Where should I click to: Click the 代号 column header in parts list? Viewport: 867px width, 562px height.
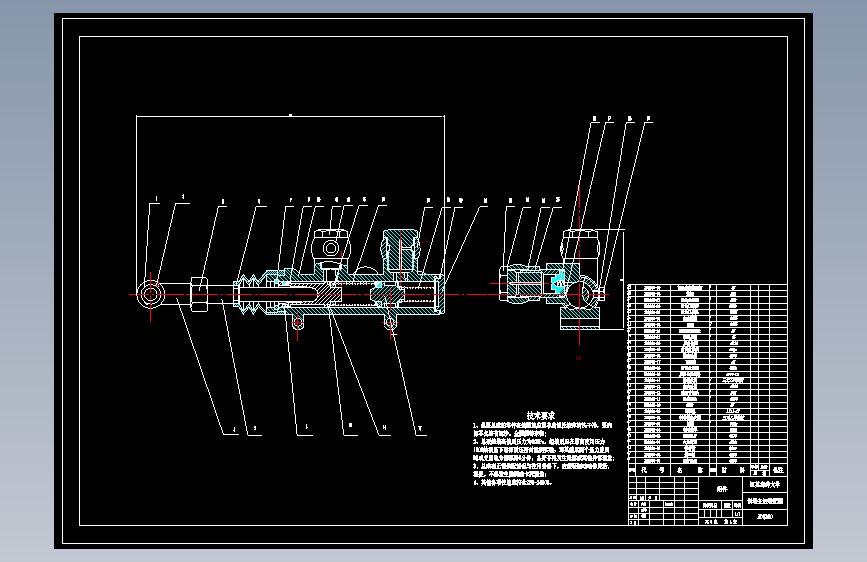(652, 470)
